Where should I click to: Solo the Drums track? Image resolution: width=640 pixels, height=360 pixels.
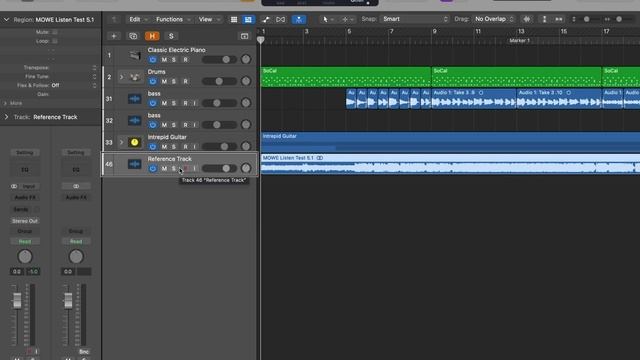click(x=174, y=81)
